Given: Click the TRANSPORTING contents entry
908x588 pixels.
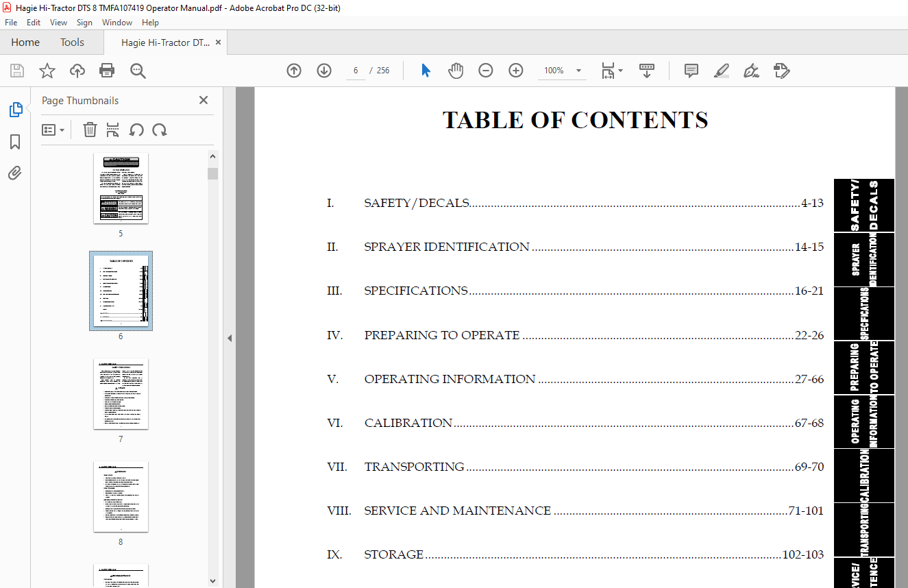Looking at the screenshot, I should point(575,467).
